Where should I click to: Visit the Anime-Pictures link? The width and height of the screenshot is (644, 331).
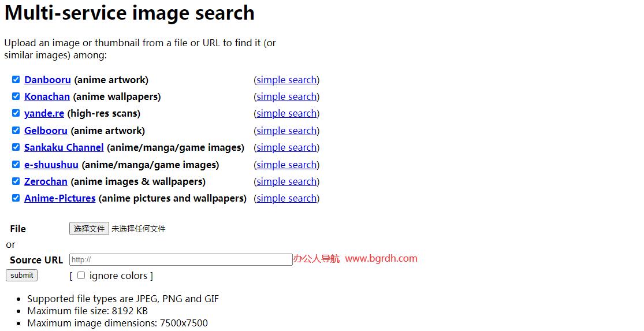pyautogui.click(x=60, y=198)
